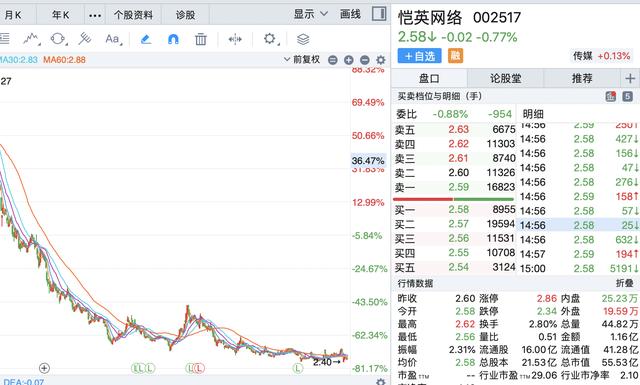640x385 pixels.
Task: Click the circled plus marker on chart bottom
Action: [x=44, y=368]
